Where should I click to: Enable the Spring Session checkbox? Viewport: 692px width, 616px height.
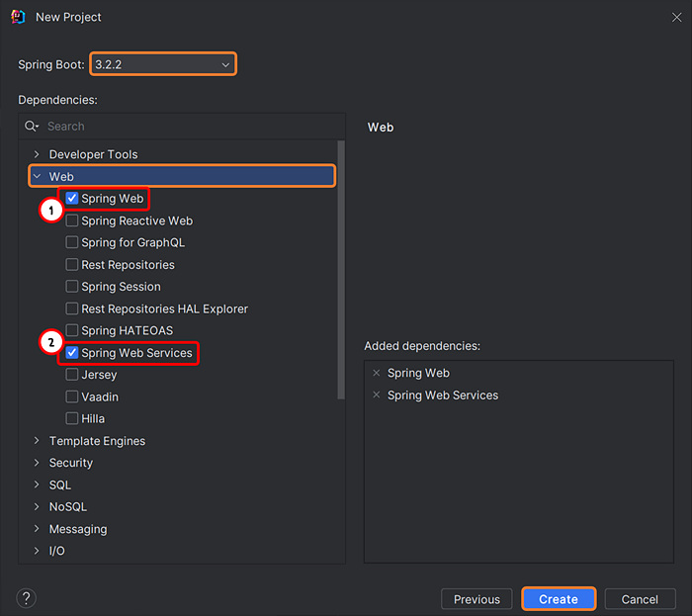click(x=71, y=287)
